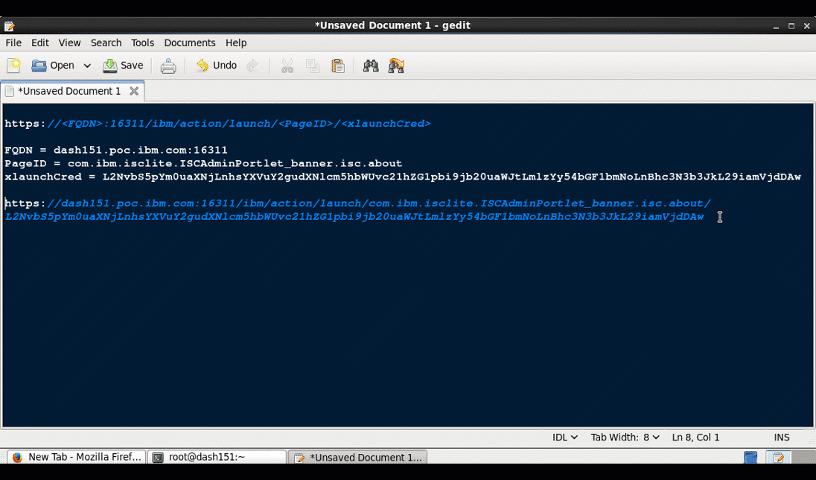Viewport: 816px width, 480px height.
Task: Switch to the Mozilla Firefox taskbar window
Action: tap(77, 457)
